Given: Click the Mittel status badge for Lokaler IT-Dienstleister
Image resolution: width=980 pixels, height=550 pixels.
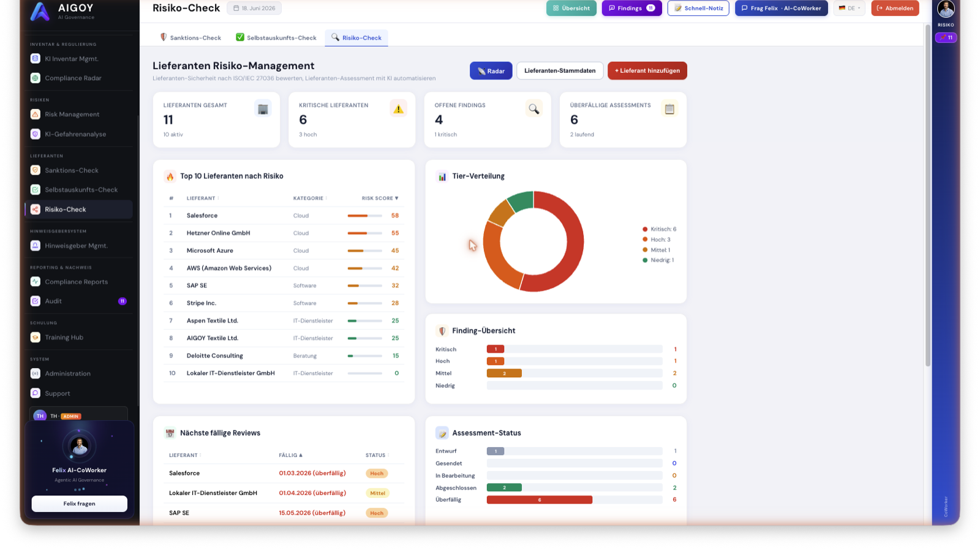Looking at the screenshot, I should click(x=377, y=494).
